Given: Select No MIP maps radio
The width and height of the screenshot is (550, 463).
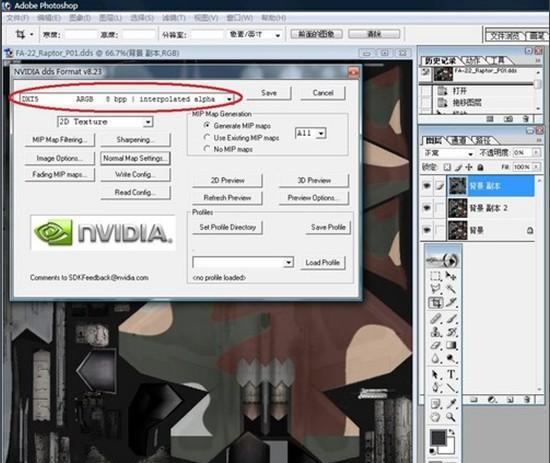Looking at the screenshot, I should 207,149.
